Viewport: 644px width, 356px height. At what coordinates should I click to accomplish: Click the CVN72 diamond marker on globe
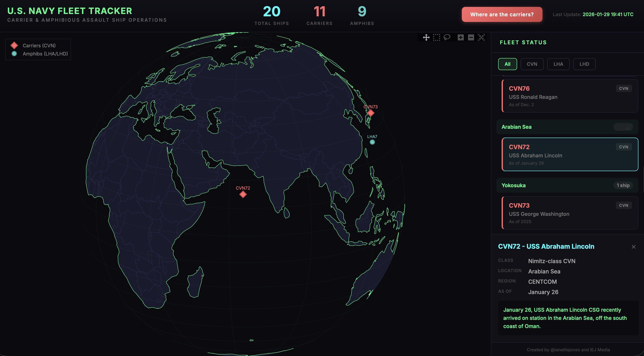[243, 194]
